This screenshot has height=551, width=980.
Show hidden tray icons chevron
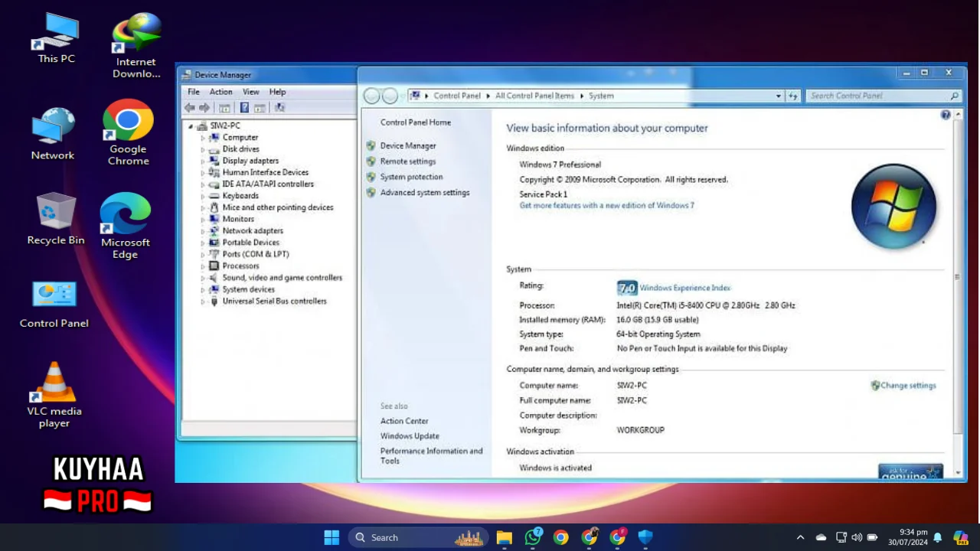[x=801, y=537]
